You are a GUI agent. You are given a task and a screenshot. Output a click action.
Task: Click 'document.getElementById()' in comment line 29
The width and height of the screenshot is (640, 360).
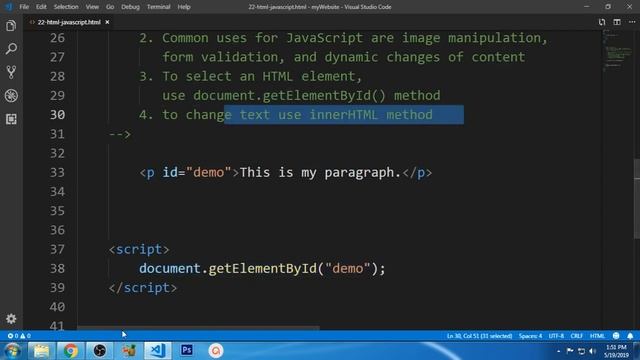coord(289,96)
